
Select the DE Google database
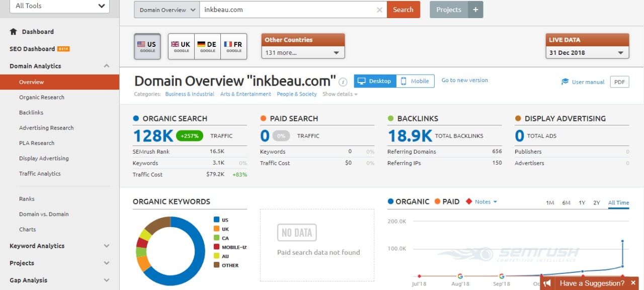[207, 46]
